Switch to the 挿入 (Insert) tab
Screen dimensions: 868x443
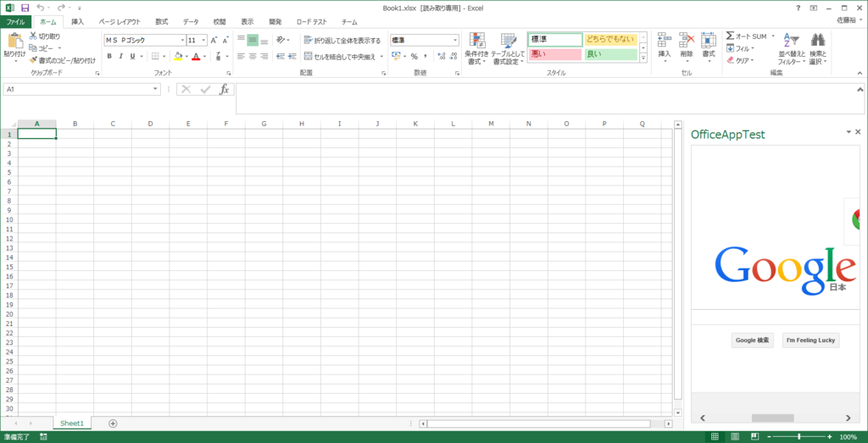(78, 22)
